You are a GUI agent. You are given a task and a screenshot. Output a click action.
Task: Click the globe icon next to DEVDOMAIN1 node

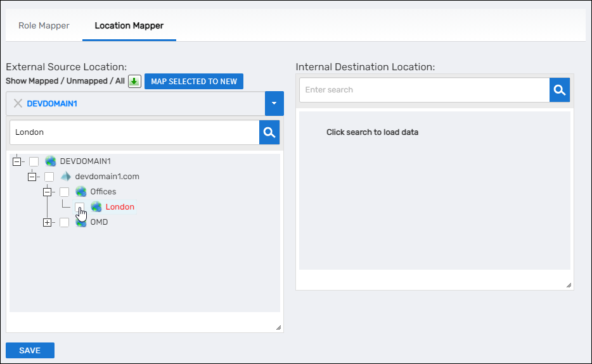[x=51, y=161]
